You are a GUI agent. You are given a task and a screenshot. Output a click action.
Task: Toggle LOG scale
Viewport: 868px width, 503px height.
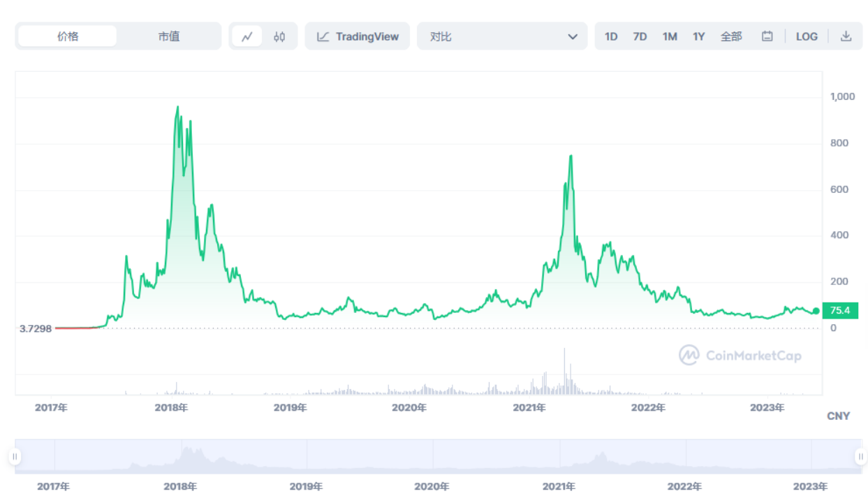807,36
